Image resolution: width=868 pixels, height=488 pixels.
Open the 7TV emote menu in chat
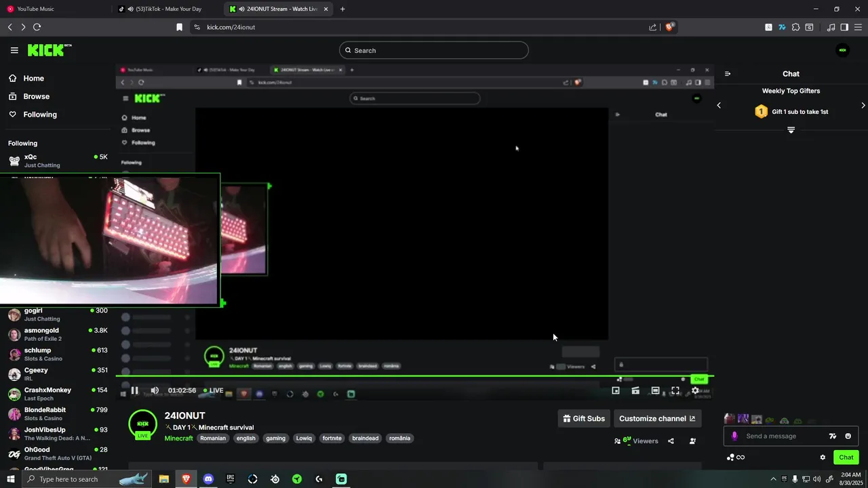pos(833,436)
